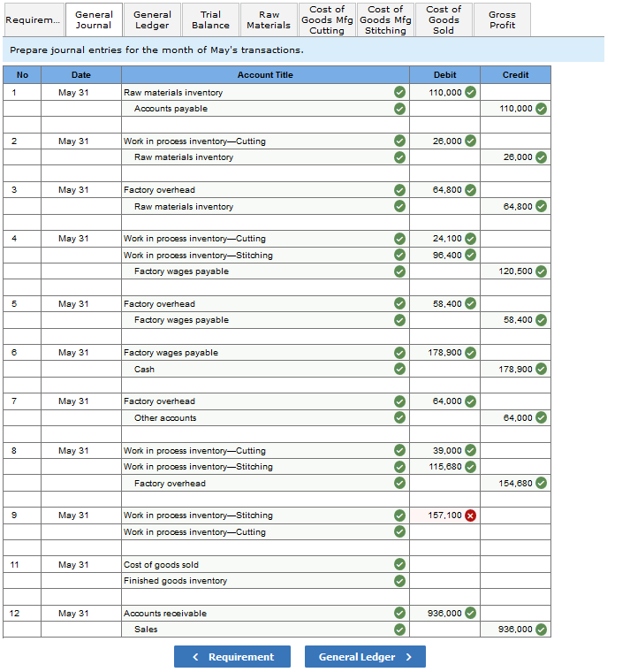Click the Account Title column header

pos(265,75)
